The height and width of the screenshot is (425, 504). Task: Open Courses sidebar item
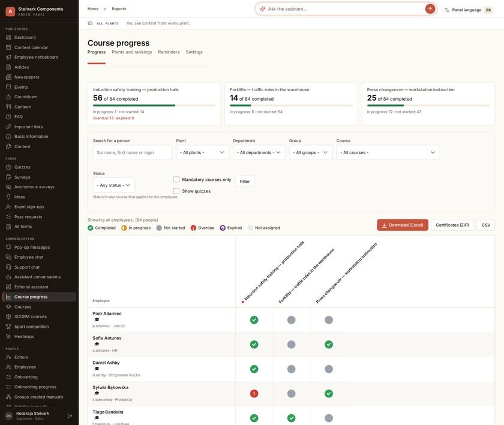coord(39,307)
